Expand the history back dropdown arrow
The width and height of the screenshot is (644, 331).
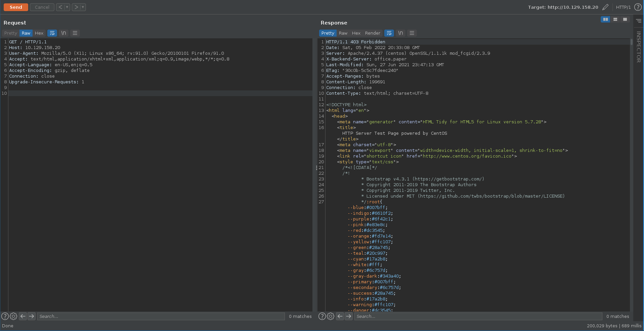tap(67, 7)
